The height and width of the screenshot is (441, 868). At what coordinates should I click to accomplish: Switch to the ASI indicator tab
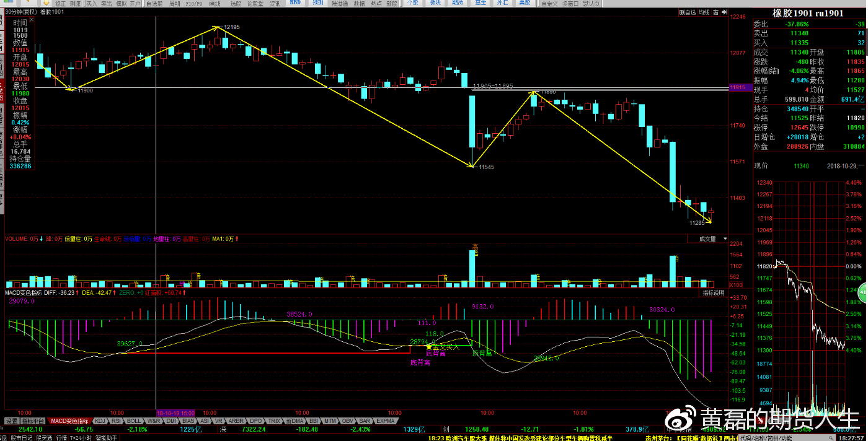point(205,421)
